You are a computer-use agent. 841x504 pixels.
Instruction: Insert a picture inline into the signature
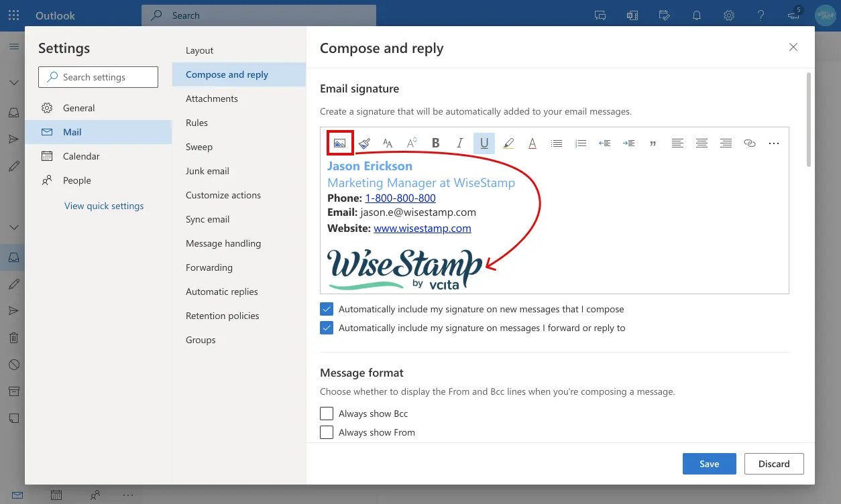(340, 142)
